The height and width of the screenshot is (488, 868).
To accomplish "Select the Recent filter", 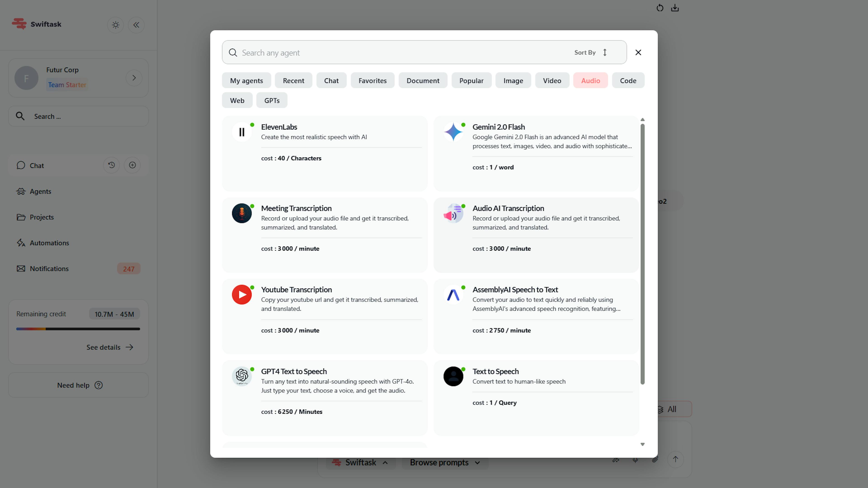I will (293, 80).
